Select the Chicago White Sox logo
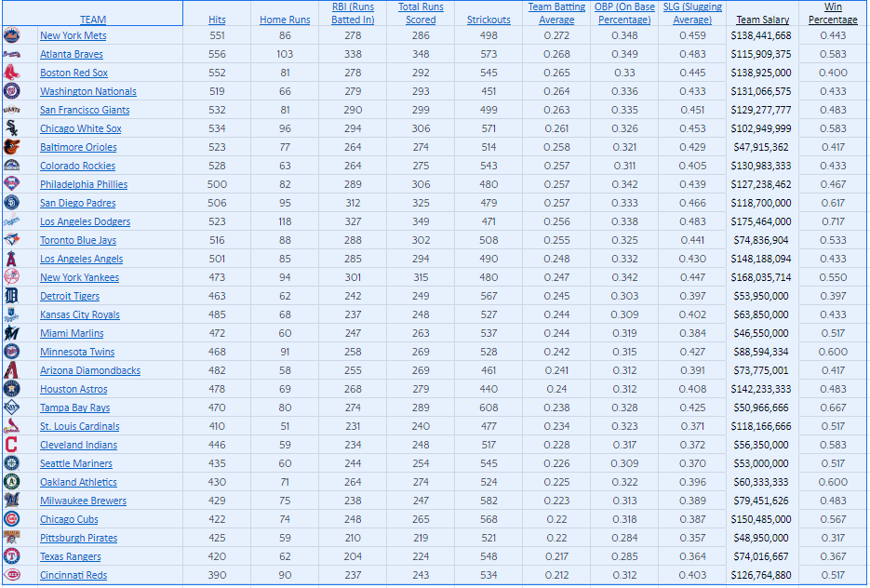This screenshot has height=588, width=870. pos(11,128)
